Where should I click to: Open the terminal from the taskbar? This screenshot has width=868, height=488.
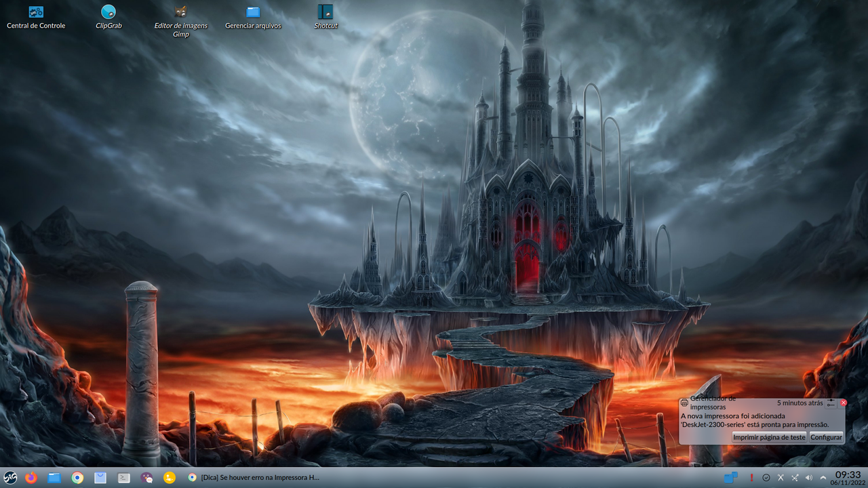pyautogui.click(x=123, y=478)
